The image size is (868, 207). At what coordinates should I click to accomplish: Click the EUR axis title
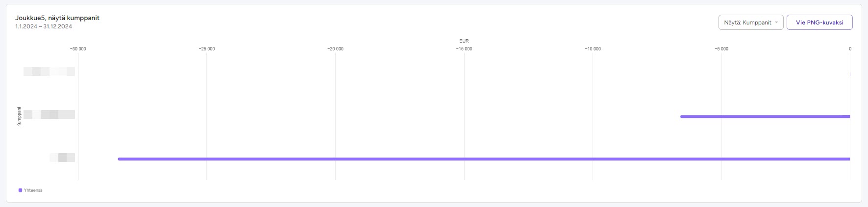pos(464,41)
